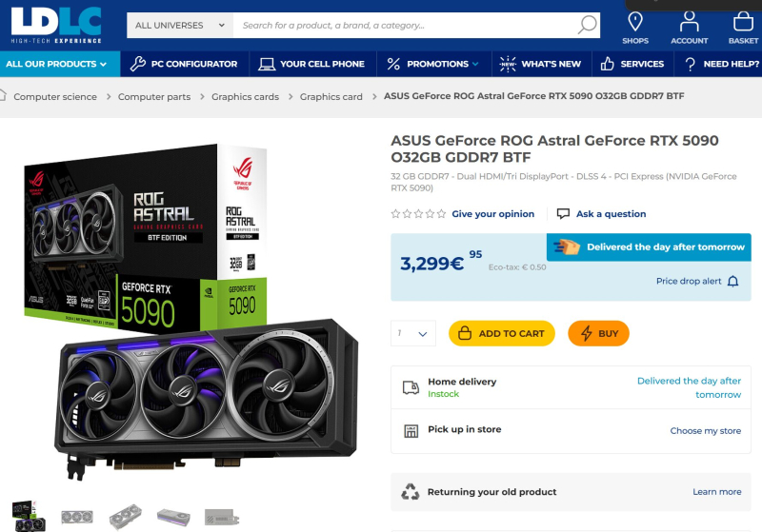Image resolution: width=762 pixels, height=532 pixels.
Task: Open the Shops location icon
Action: [635, 23]
